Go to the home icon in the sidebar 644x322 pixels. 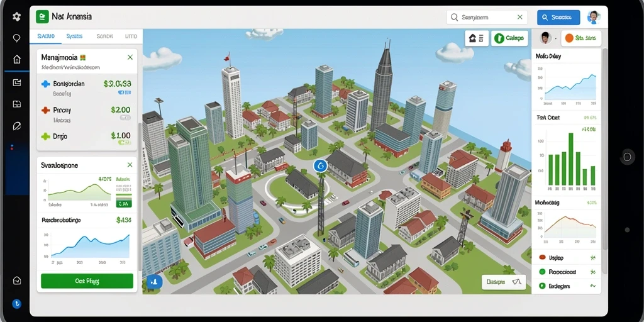(x=16, y=60)
